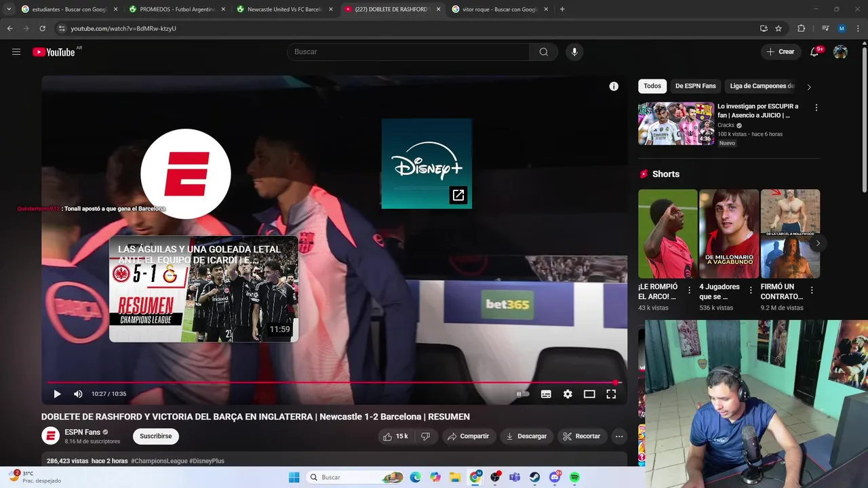
Task: Open options for ¡LE ROMPIÓ EL ARCO! short
Action: (690, 290)
